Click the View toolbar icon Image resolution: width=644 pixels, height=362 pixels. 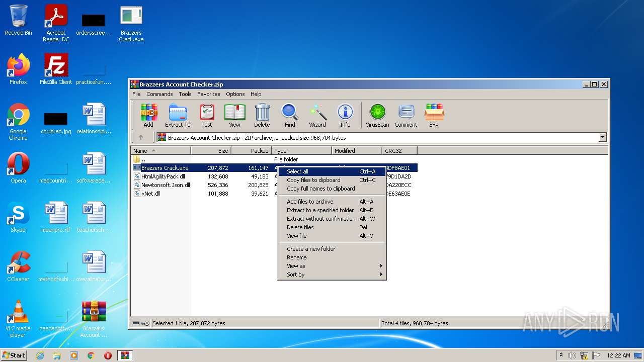click(x=234, y=116)
